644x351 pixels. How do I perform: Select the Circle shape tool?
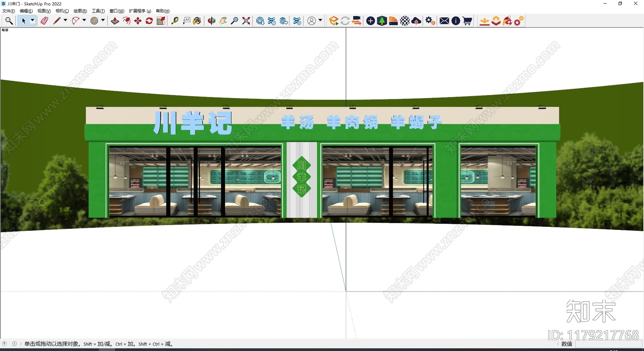click(95, 21)
